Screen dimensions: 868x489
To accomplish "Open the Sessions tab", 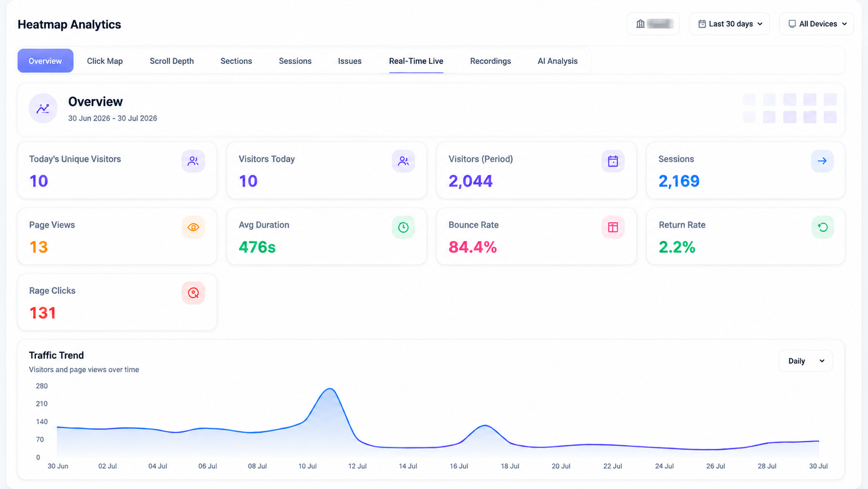I will pos(295,61).
